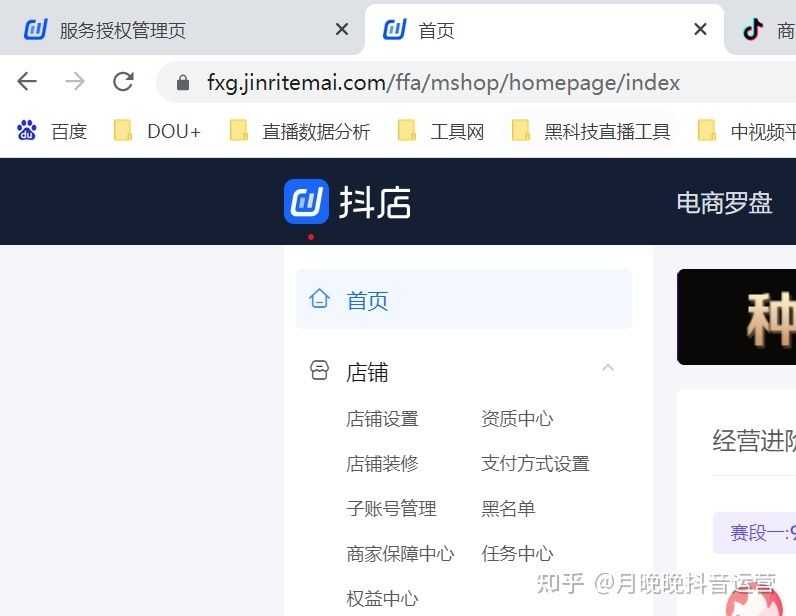Open 黑名单
Viewport: 796px width, 616px height.
[x=508, y=508]
